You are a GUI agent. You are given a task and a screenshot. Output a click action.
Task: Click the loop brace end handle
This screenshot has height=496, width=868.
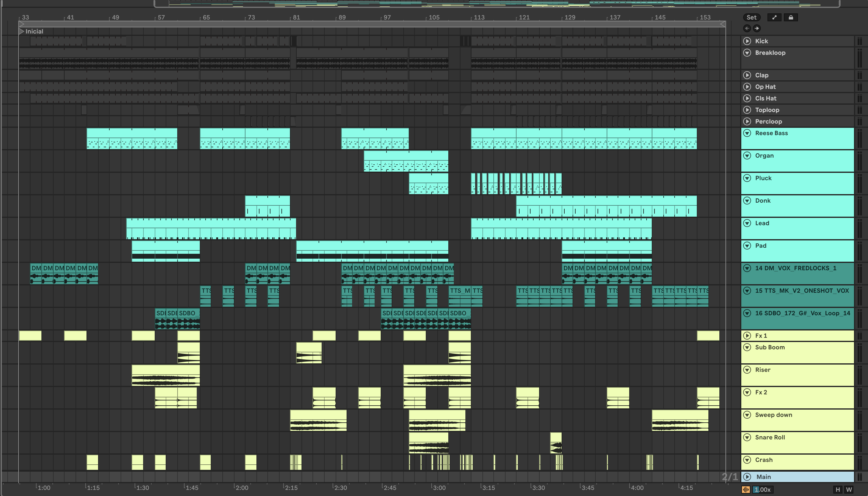pos(723,24)
